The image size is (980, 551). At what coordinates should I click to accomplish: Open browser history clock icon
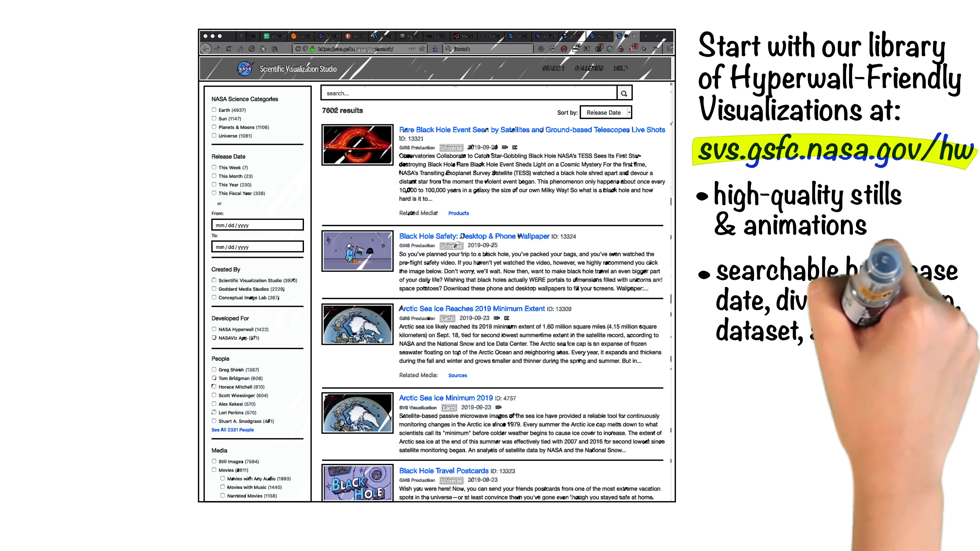[x=251, y=49]
